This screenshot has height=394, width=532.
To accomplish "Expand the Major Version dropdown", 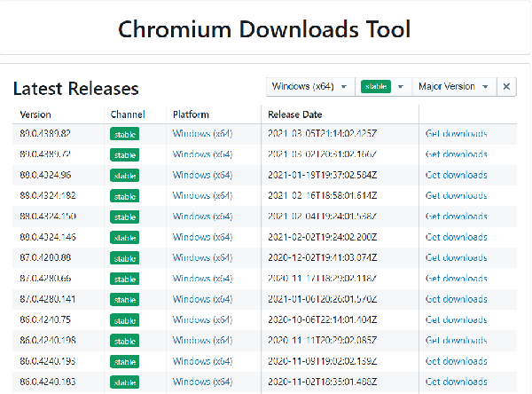I will tap(454, 87).
